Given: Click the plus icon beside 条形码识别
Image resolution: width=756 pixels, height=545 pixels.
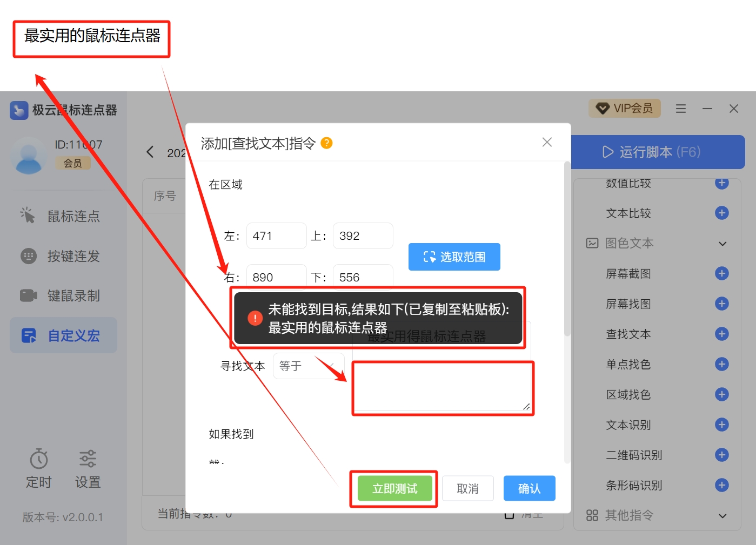Looking at the screenshot, I should [x=721, y=485].
